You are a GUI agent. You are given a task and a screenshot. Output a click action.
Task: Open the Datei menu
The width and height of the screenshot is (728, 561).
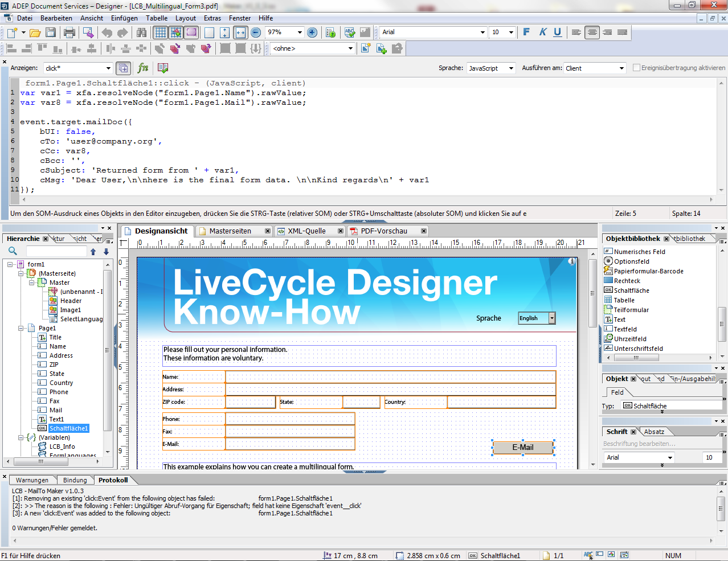point(24,18)
